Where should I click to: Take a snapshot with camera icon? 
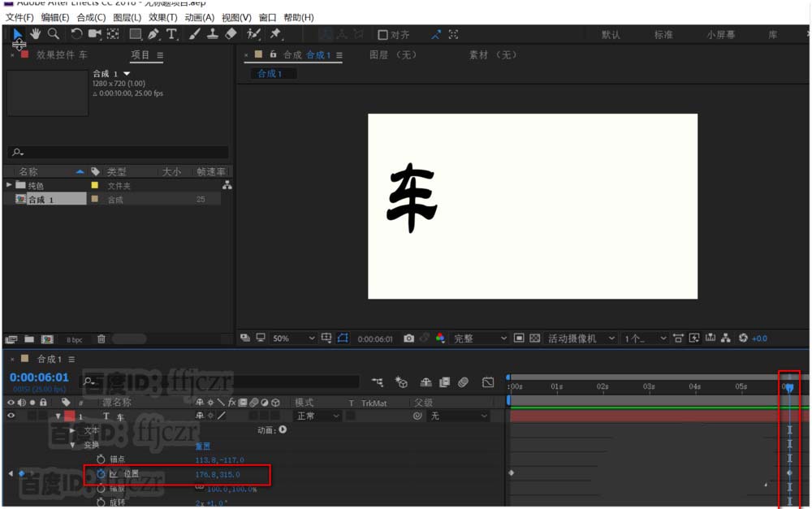pyautogui.click(x=408, y=339)
